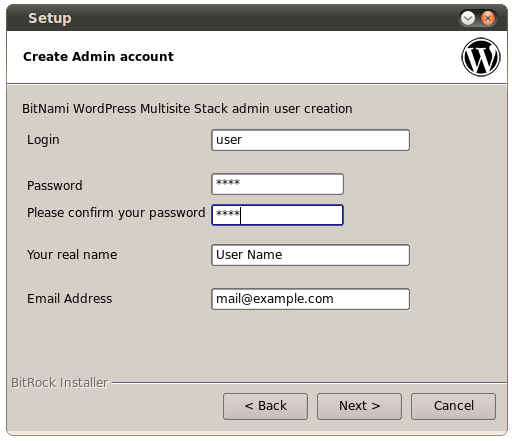Close the Setup window
The height and width of the screenshot is (441, 512).
point(488,18)
